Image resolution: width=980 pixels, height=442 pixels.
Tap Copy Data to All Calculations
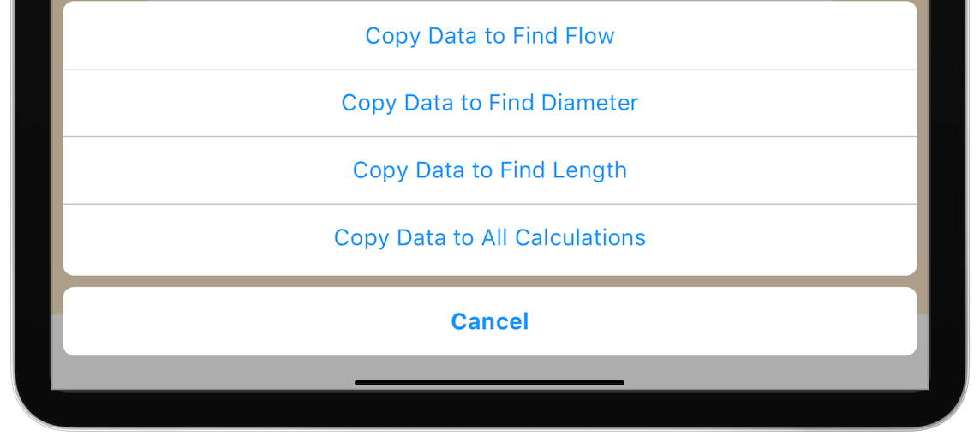point(489,237)
